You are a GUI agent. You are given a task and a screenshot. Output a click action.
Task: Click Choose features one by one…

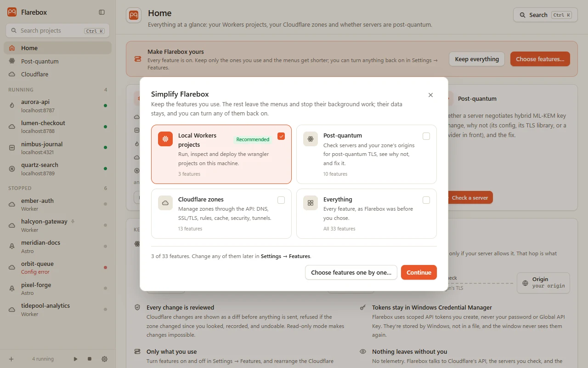tap(351, 272)
